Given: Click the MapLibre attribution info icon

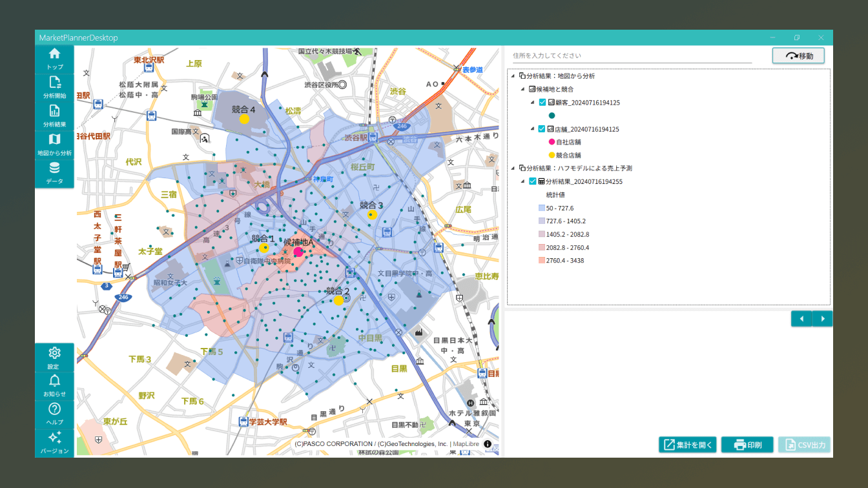Looking at the screenshot, I should [x=488, y=444].
